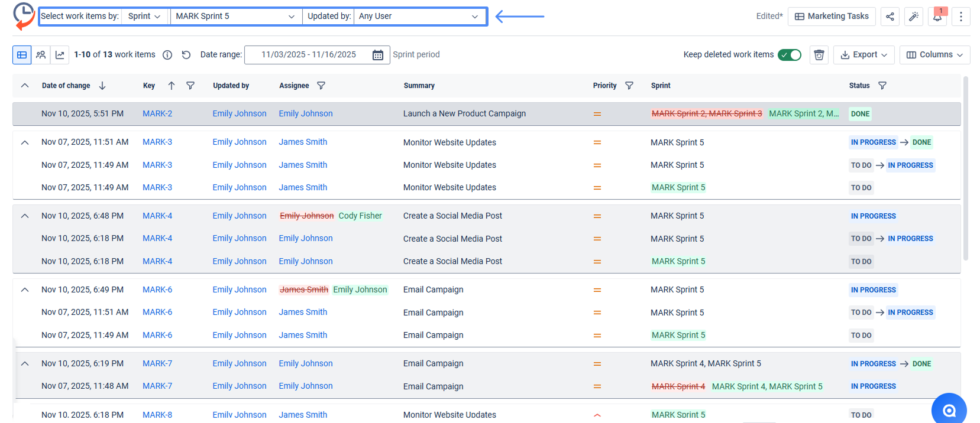Collapse all rows via header chevron
This screenshot has height=423, width=980.
pyautogui.click(x=25, y=86)
